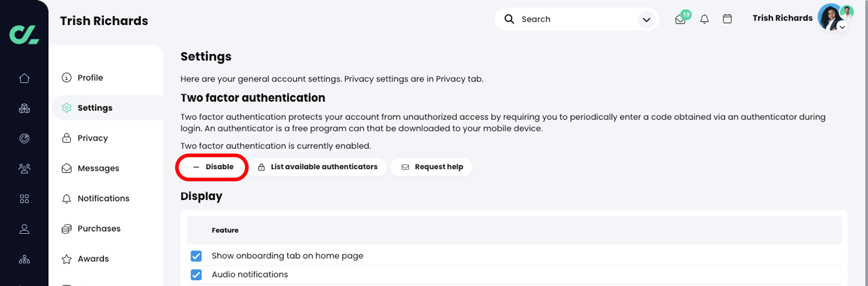
Task: Expand the search options dropdown arrow
Action: pos(646,20)
